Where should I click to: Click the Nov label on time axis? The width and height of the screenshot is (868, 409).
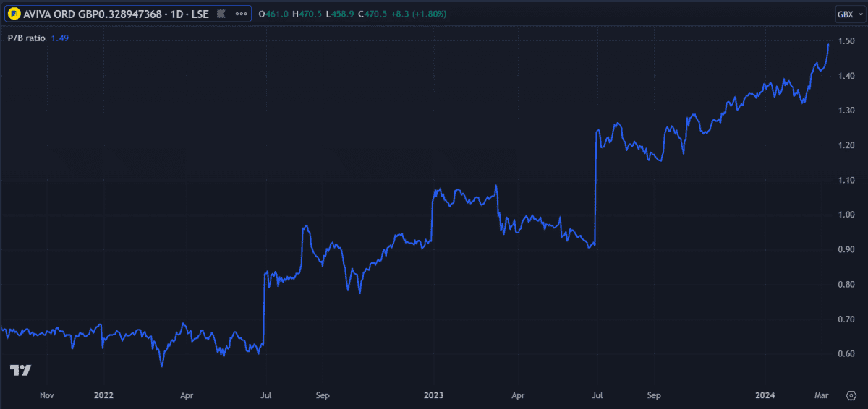pyautogui.click(x=47, y=395)
